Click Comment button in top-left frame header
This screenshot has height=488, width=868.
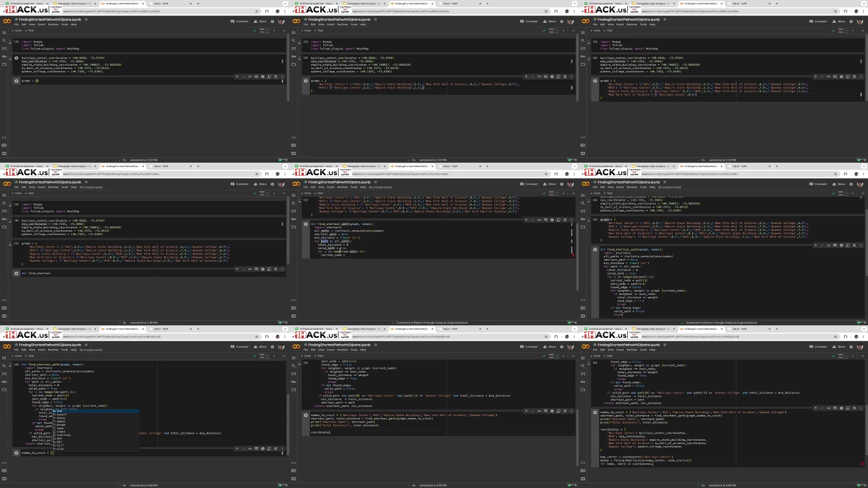pos(240,21)
